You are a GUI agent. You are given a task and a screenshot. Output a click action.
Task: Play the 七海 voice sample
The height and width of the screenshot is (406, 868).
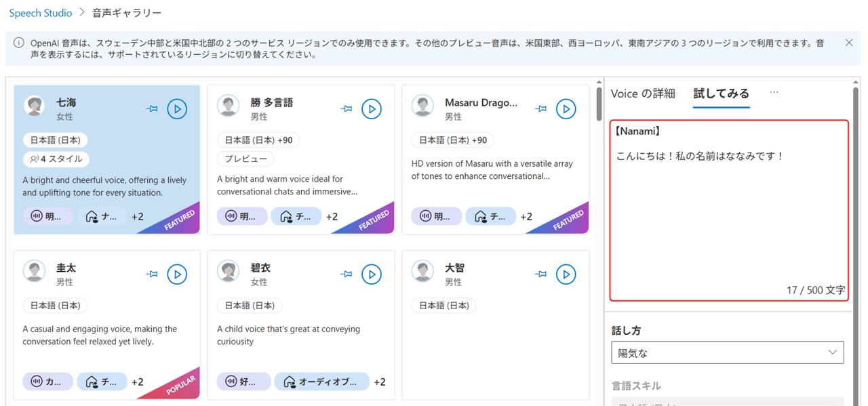pyautogui.click(x=177, y=108)
